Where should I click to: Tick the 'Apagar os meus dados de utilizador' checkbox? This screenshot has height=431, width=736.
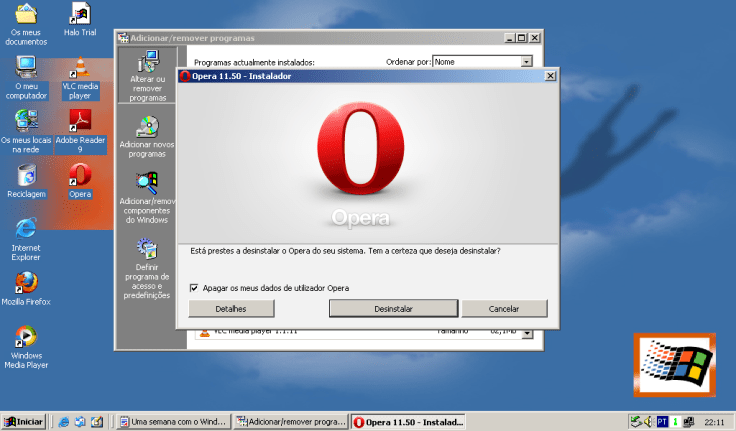coord(195,288)
